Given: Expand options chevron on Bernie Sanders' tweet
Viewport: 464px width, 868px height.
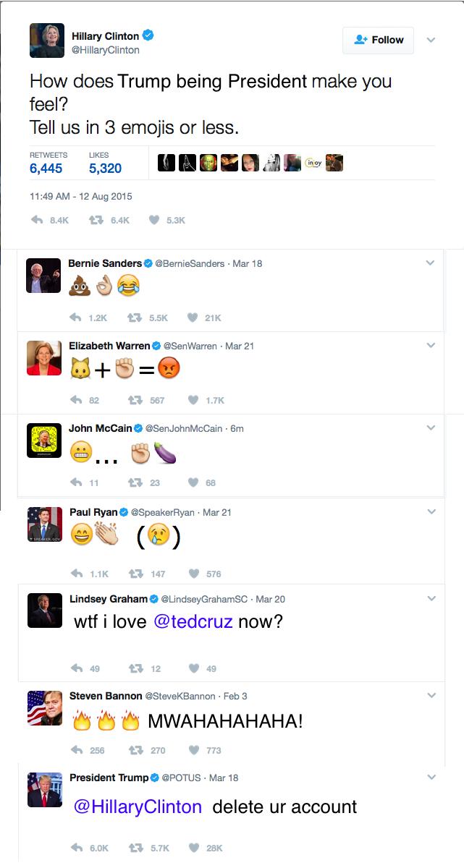Looking at the screenshot, I should [x=430, y=263].
